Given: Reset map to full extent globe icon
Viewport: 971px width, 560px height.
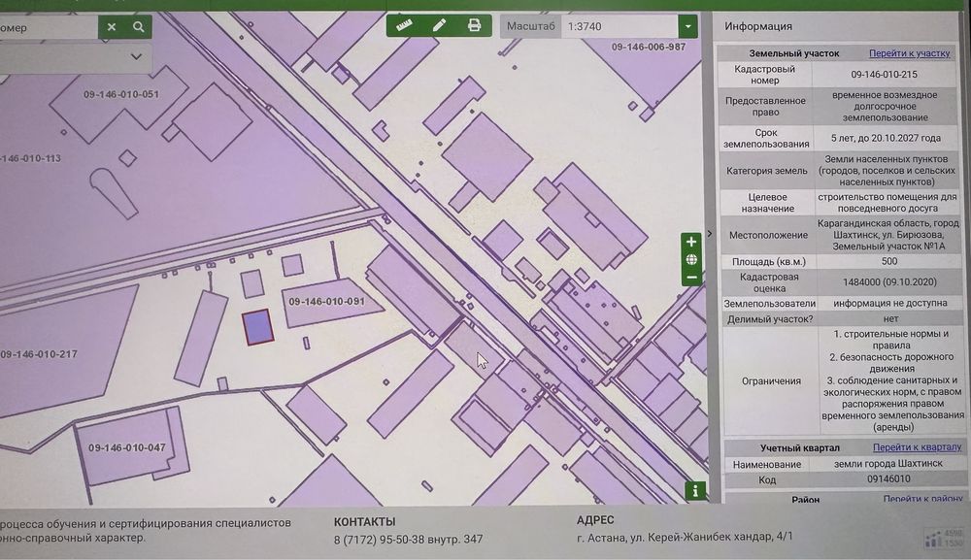Looking at the screenshot, I should 691,259.
